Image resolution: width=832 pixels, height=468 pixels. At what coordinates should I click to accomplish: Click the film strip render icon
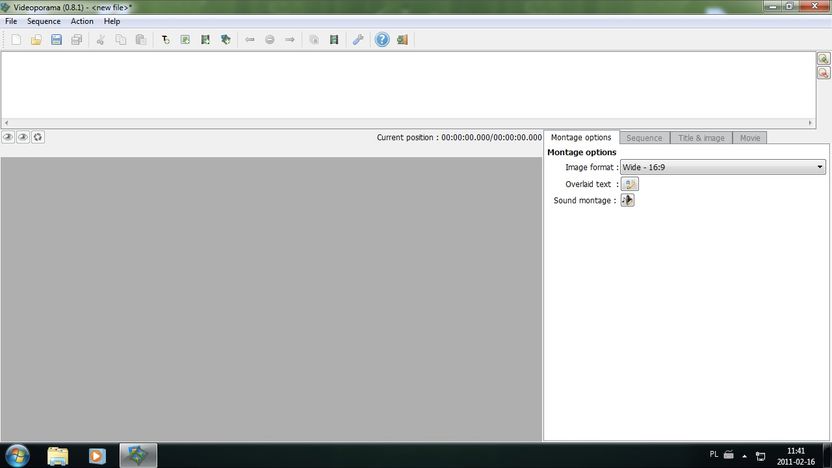click(x=334, y=40)
